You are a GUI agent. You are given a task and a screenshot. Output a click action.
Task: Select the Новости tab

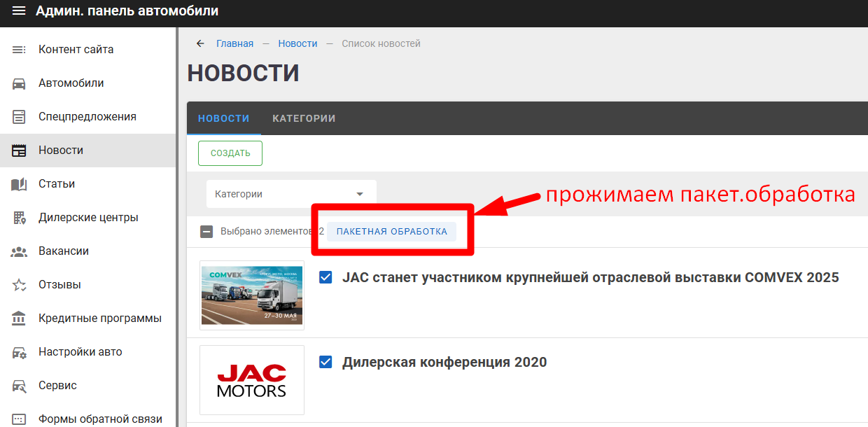pos(224,118)
